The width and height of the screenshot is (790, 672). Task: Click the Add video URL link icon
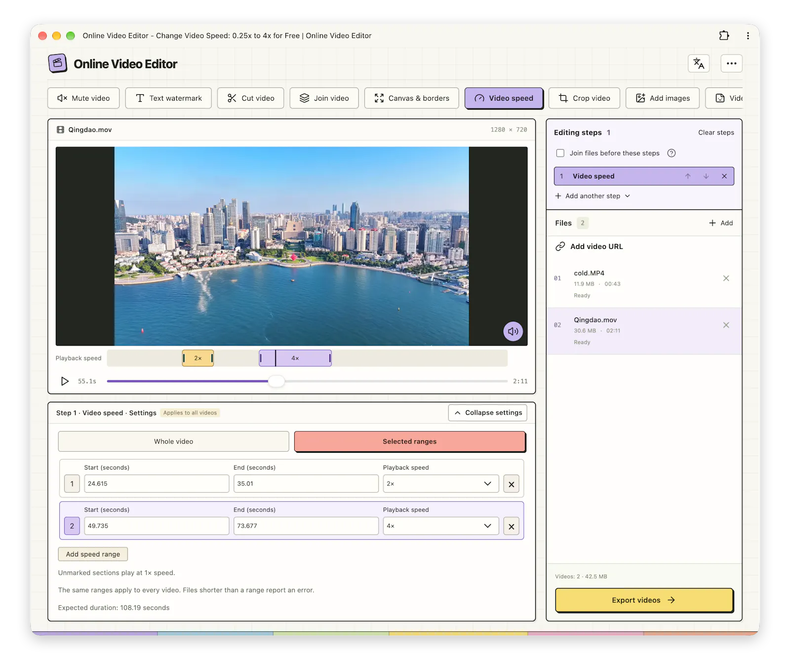[x=560, y=246]
